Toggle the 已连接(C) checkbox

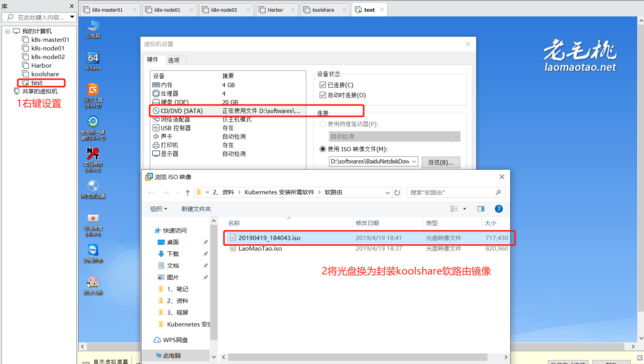323,85
